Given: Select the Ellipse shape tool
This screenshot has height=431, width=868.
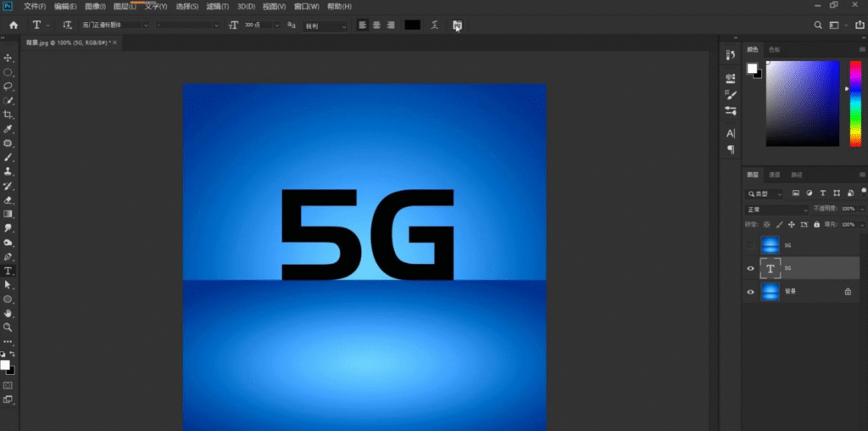Looking at the screenshot, I should pyautogui.click(x=8, y=299).
